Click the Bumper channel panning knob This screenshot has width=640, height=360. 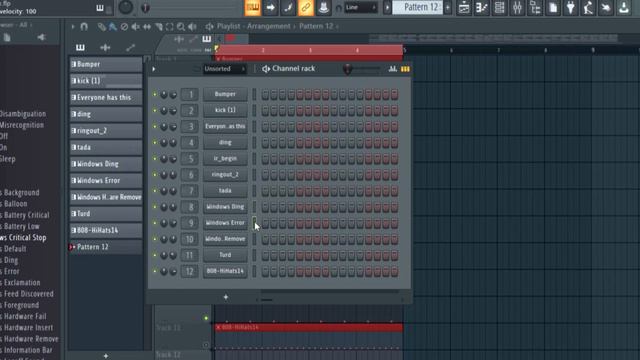click(x=164, y=95)
